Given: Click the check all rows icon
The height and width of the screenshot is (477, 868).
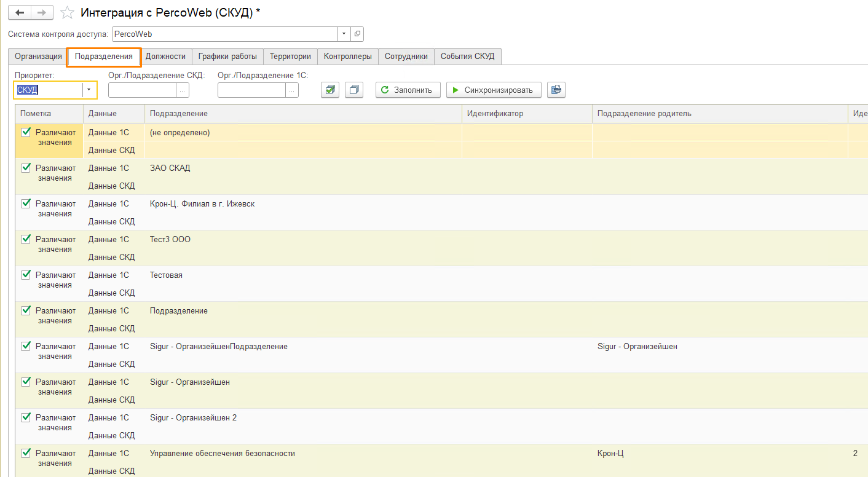Looking at the screenshot, I should [x=330, y=90].
